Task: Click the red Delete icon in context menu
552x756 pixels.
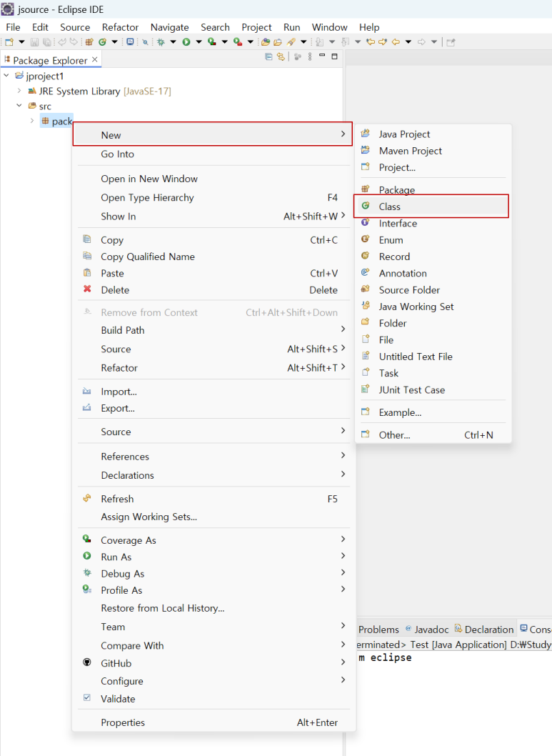Action: [87, 289]
